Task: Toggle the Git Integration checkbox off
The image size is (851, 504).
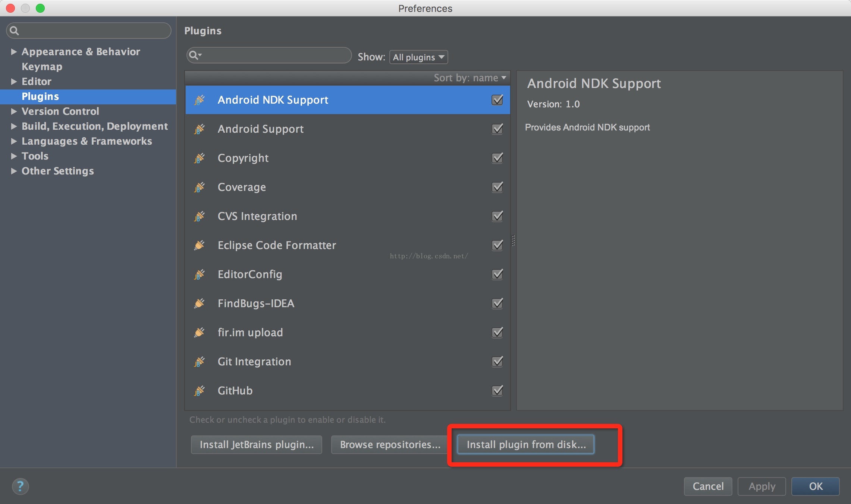Action: coord(497,361)
